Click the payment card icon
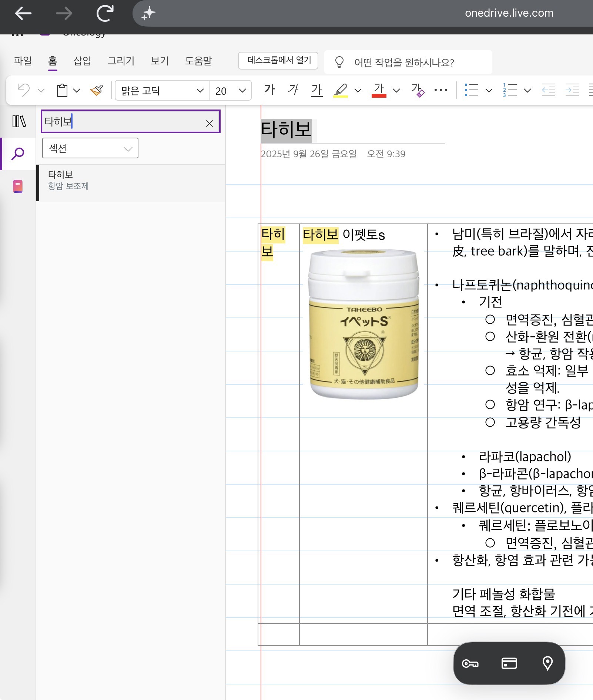 [509, 663]
